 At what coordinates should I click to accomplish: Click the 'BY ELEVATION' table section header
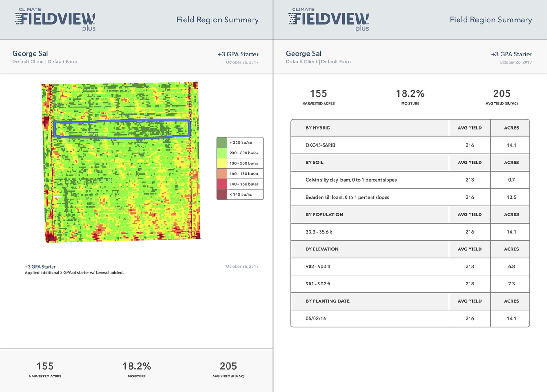(x=410, y=249)
